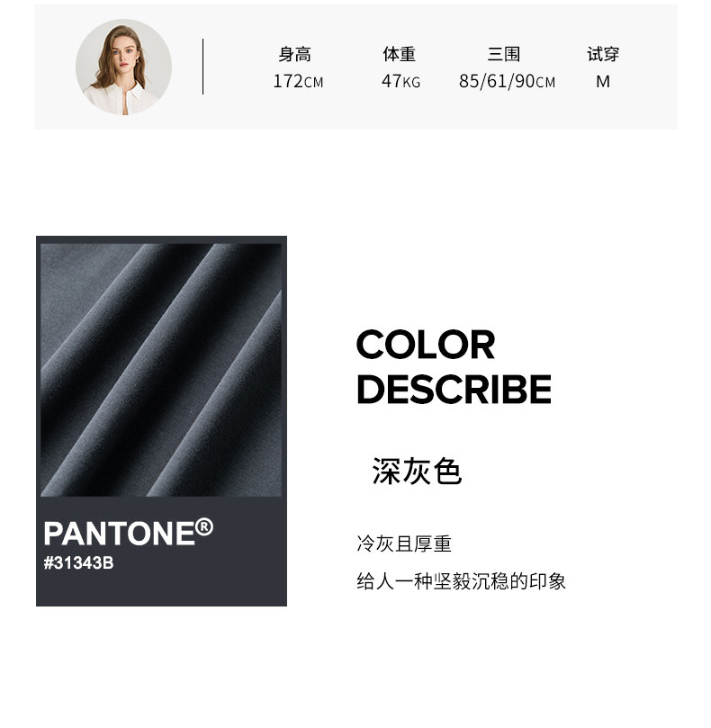Click the 试穿 try-on size label
This screenshot has height=728, width=711.
(x=603, y=54)
